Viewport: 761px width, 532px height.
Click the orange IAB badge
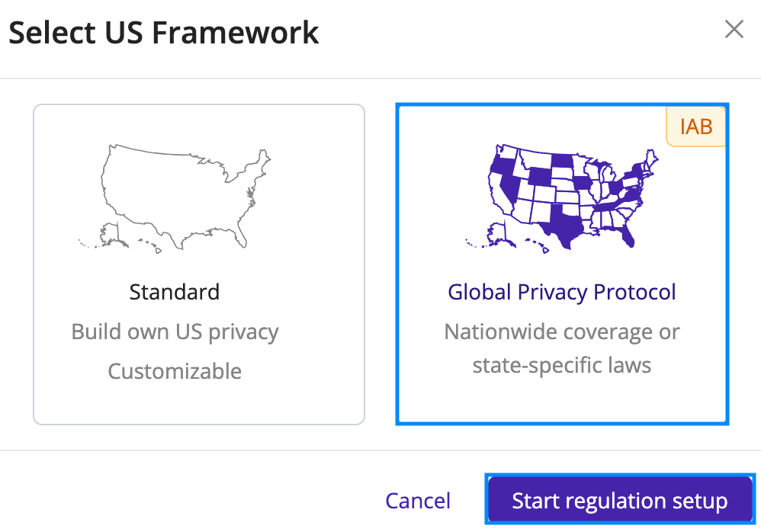coord(696,127)
